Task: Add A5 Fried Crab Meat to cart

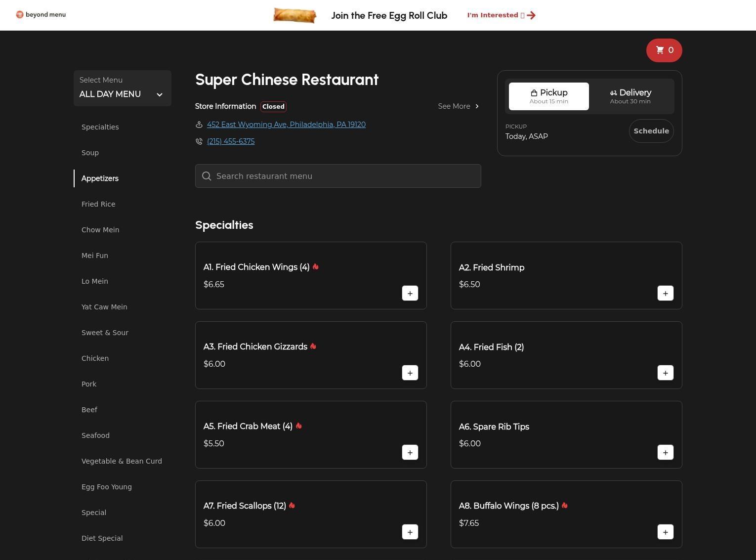Action: (410, 453)
